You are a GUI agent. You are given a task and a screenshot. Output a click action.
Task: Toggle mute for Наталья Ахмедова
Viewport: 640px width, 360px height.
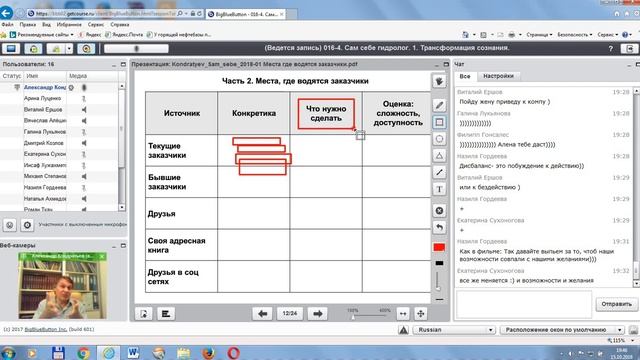pos(84,198)
